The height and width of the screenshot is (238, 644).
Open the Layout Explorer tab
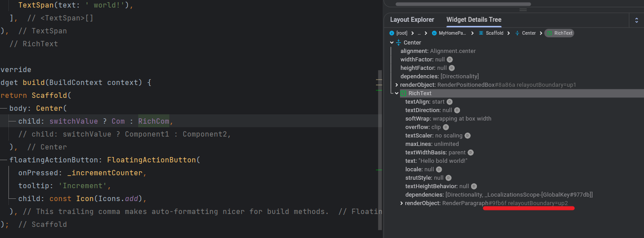(x=412, y=20)
